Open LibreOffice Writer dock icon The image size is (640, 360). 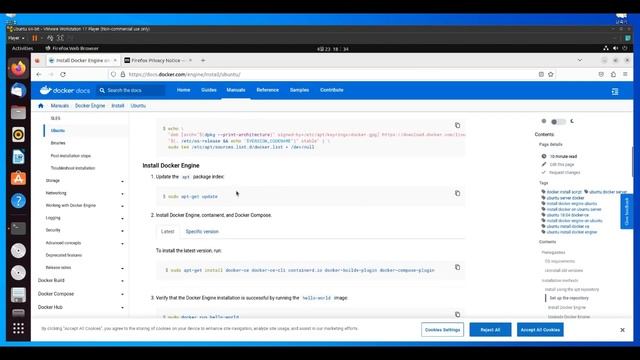click(x=18, y=156)
